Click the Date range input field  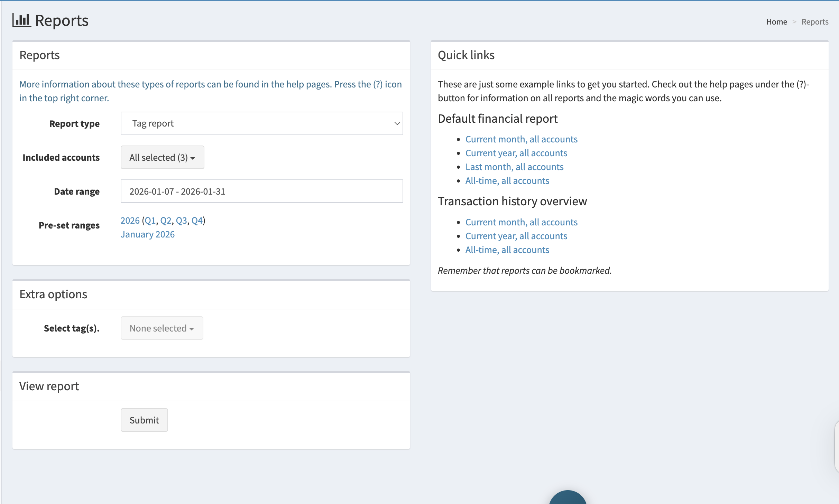261,191
